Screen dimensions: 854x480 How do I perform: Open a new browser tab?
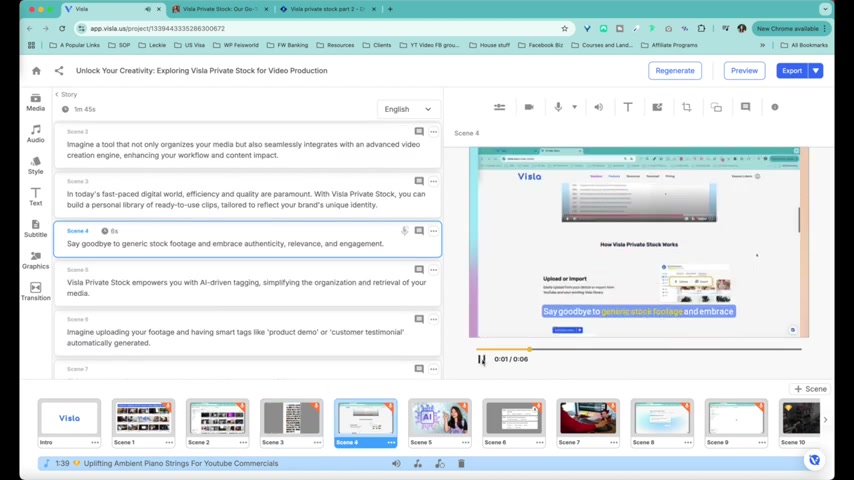coord(390,9)
